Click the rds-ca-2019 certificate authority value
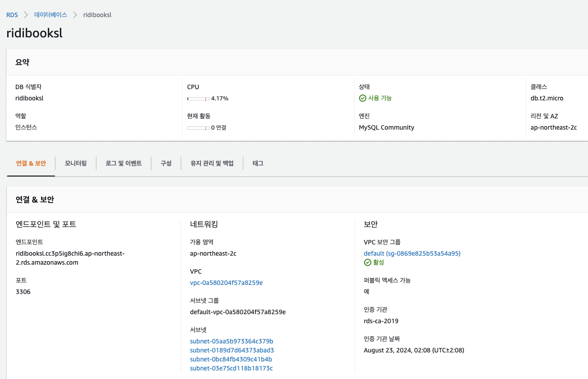The width and height of the screenshot is (588, 379). point(381,321)
